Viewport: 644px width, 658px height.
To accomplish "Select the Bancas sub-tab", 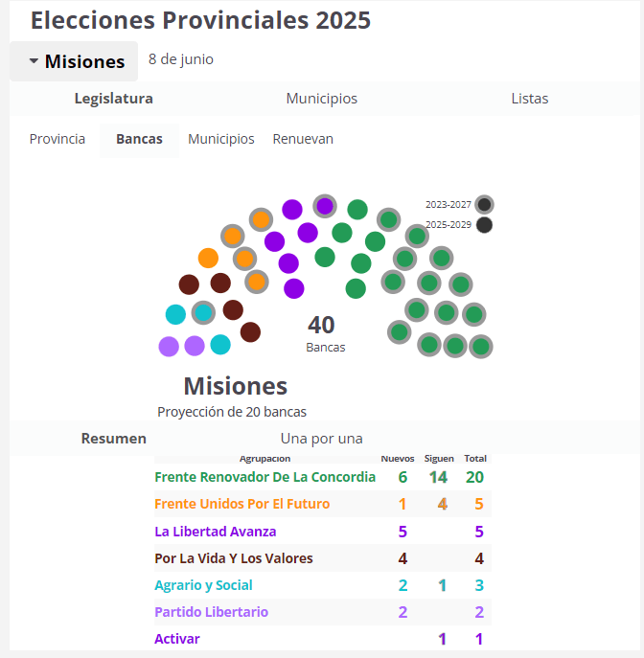I will (139, 139).
